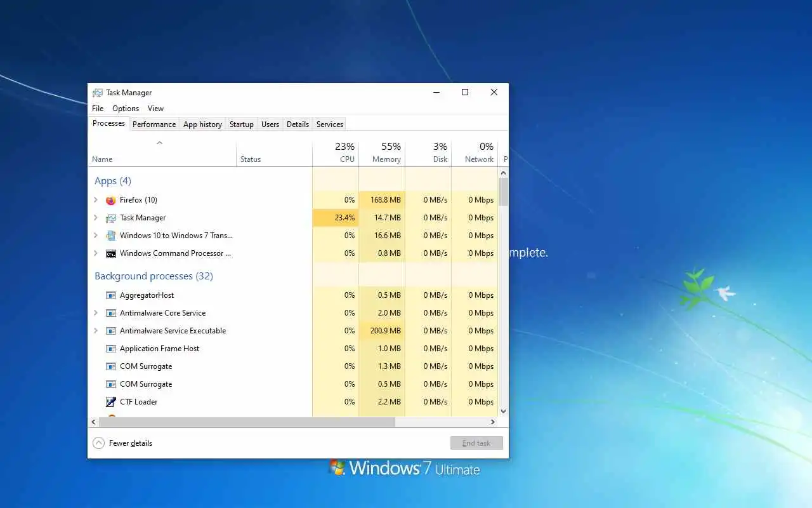The height and width of the screenshot is (508, 812).
Task: Click the Antimalware Service Executable icon
Action: click(111, 331)
